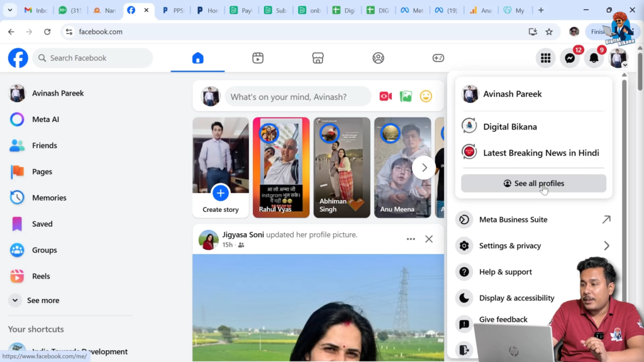
Task: Open the Notifications bell
Action: click(x=594, y=58)
